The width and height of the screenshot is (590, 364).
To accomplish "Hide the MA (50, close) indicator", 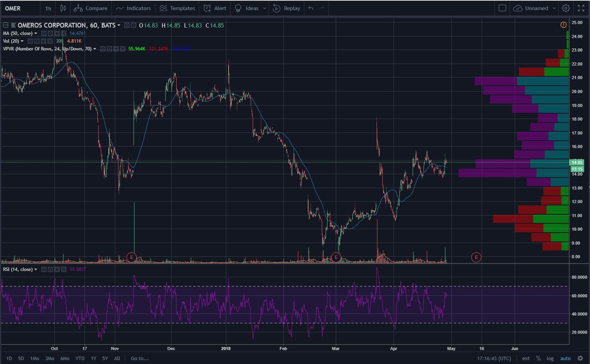I will pyautogui.click(x=44, y=33).
